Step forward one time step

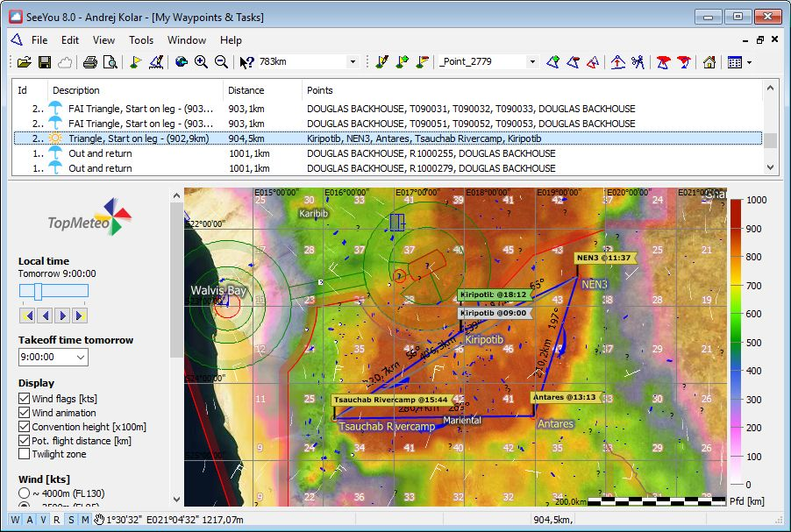click(x=62, y=316)
